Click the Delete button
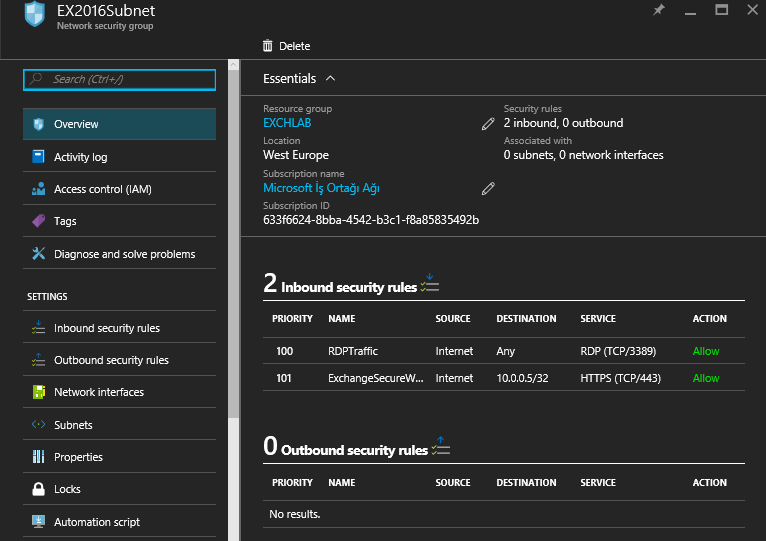The width and height of the screenshot is (766, 541). 286,46
